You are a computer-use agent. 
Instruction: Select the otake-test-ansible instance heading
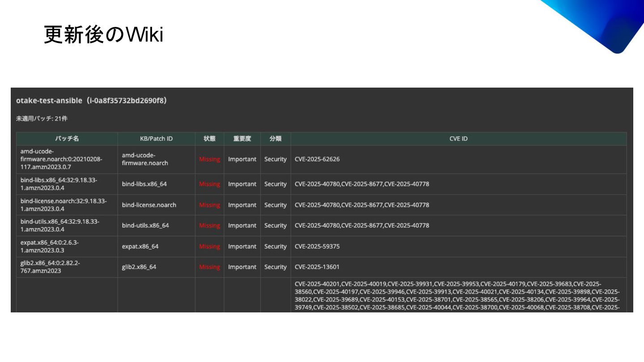click(91, 101)
